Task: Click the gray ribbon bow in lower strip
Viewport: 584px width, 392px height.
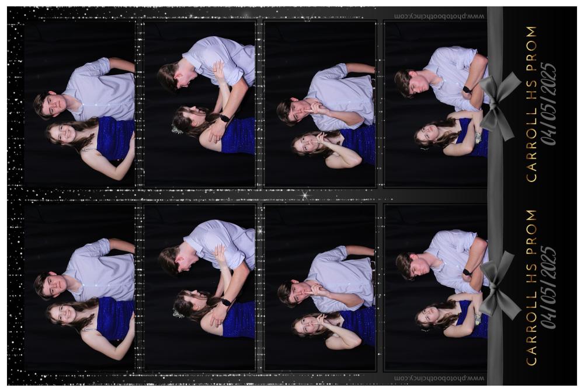Action: [x=500, y=286]
